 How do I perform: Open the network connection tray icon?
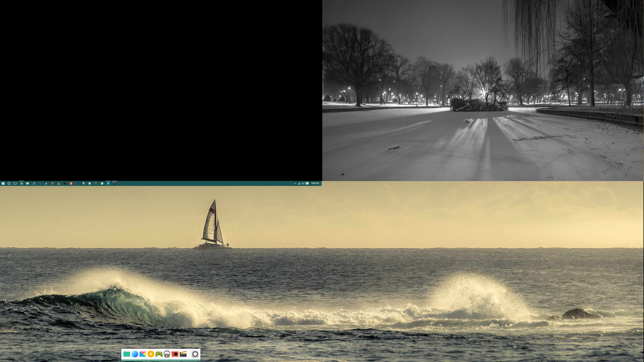click(x=299, y=183)
